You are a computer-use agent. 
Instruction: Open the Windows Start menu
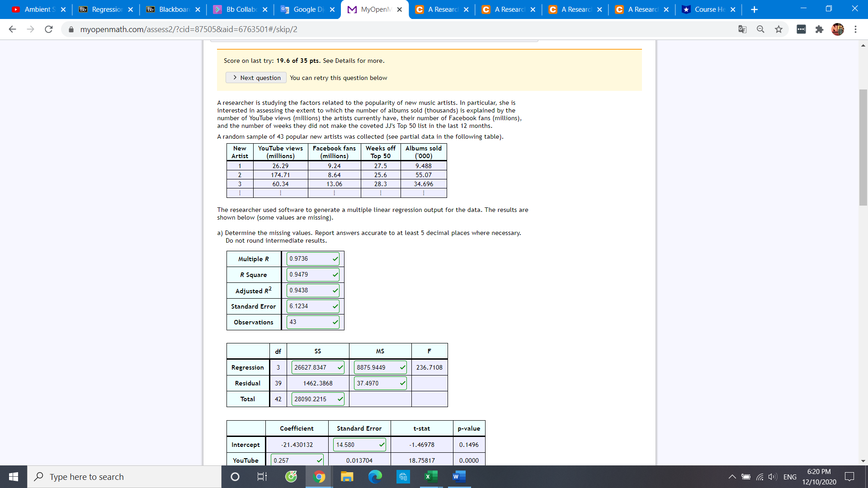tap(14, 477)
